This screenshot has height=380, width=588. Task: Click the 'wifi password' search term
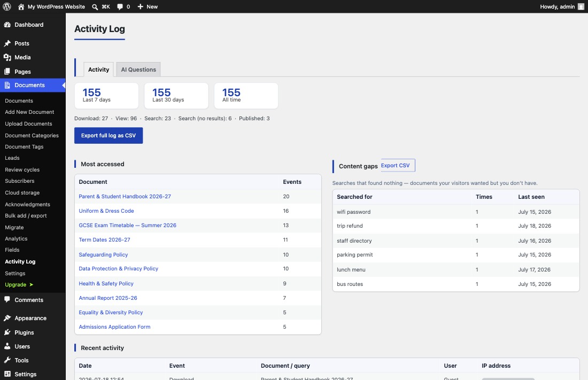(x=354, y=212)
